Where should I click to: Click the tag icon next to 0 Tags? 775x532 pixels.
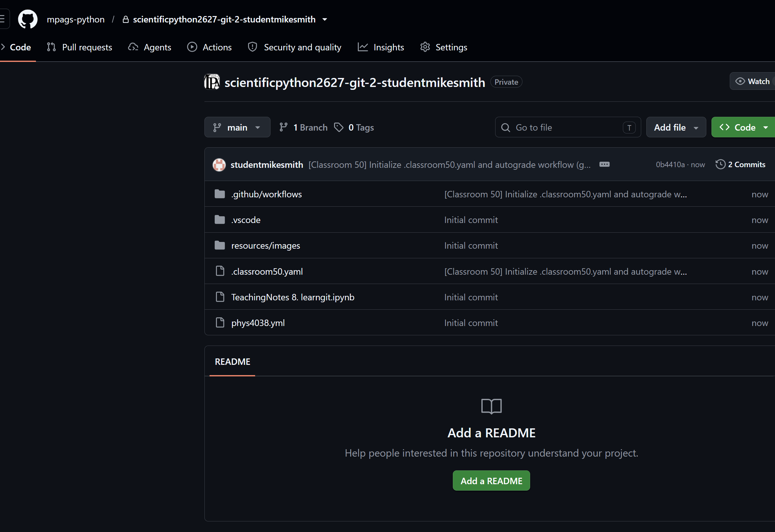[339, 127]
